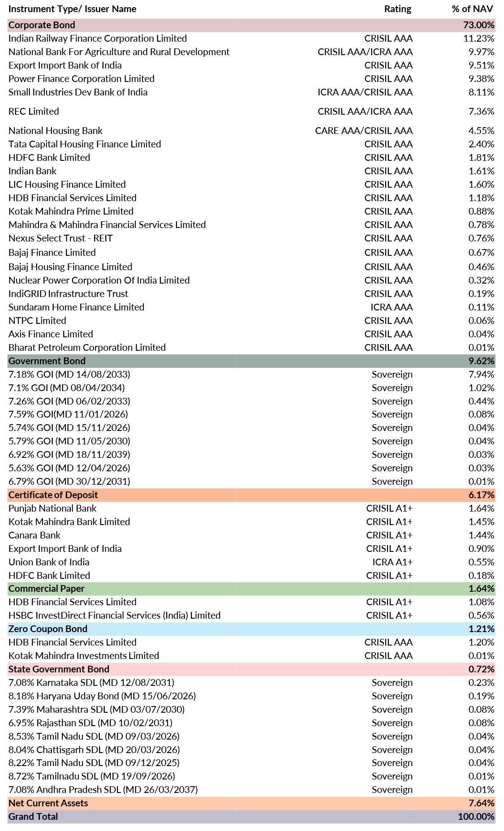Click the REC Limited issuer name
504x831 pixels.
[x=34, y=112]
